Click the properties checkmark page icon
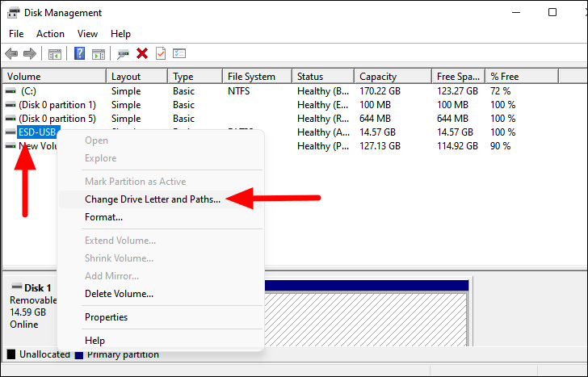This screenshot has width=588, height=377. pos(161,53)
